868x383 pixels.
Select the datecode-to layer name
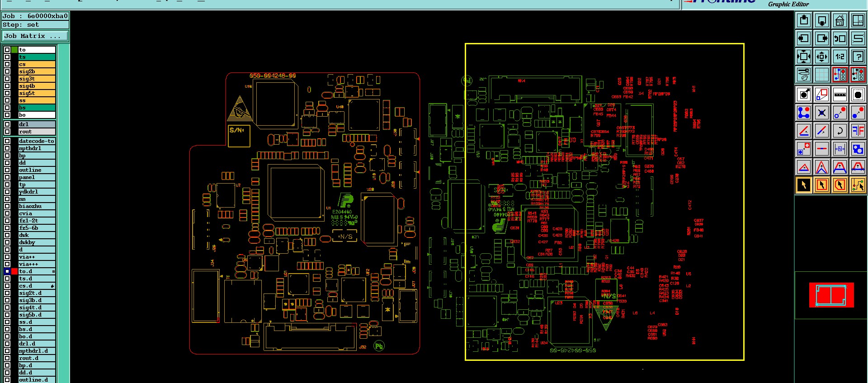click(x=37, y=141)
